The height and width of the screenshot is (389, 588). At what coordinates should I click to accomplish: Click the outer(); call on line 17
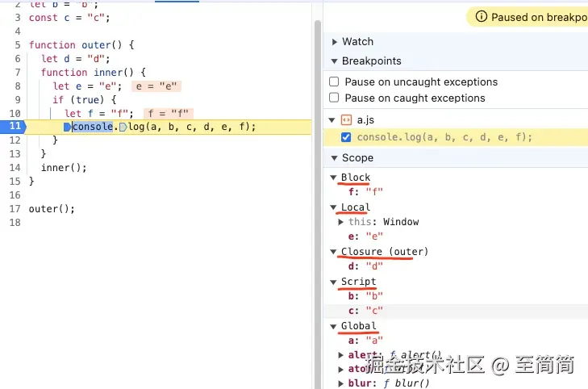[52, 209]
